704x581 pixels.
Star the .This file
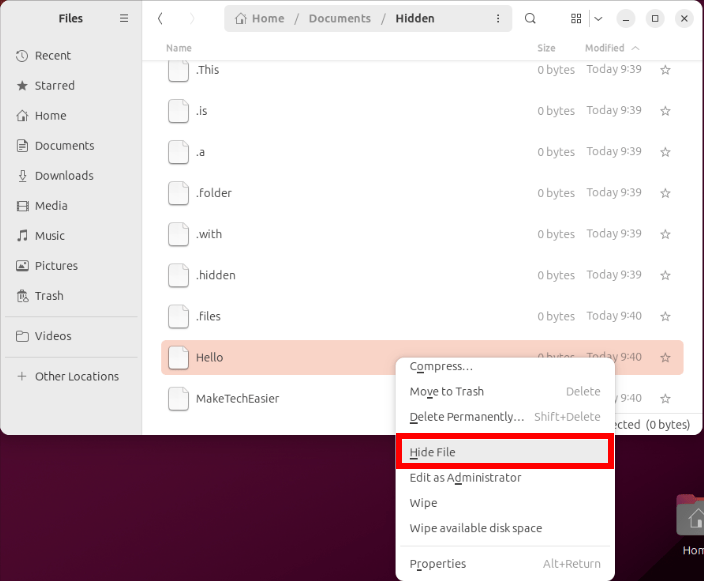[665, 70]
